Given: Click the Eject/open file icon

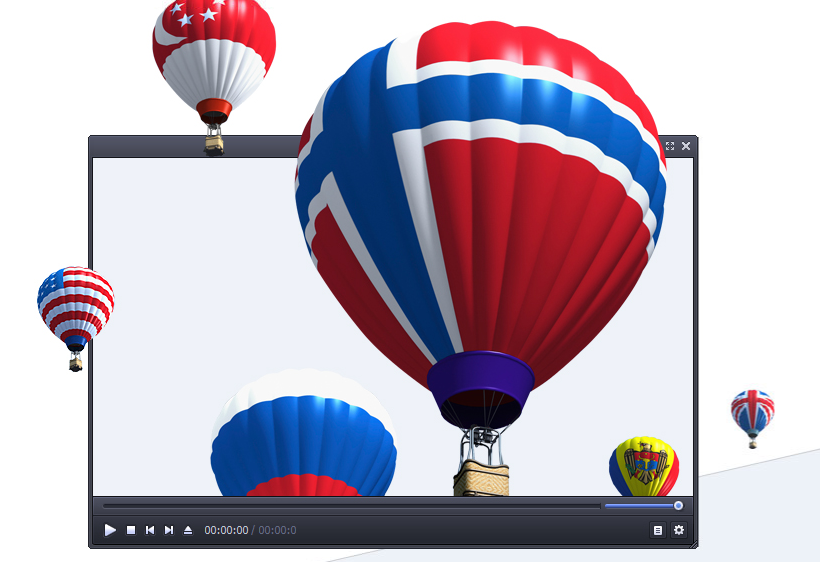Looking at the screenshot, I should 188,530.
